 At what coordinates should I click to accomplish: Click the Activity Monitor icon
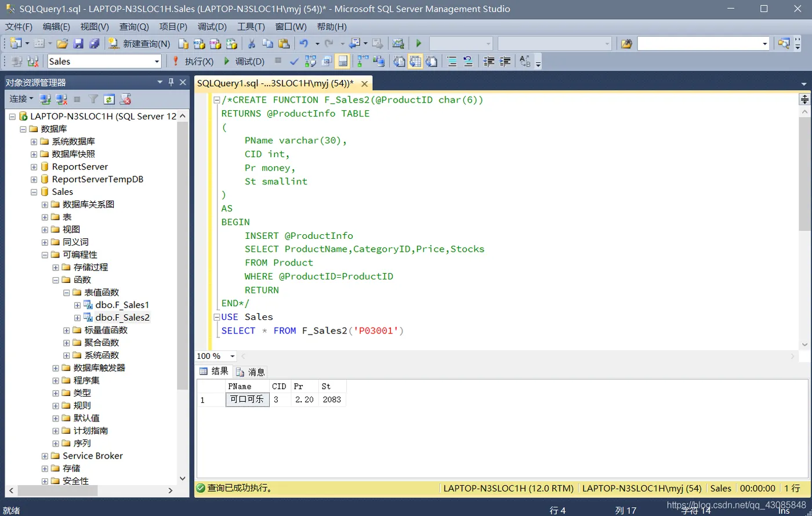(x=398, y=43)
